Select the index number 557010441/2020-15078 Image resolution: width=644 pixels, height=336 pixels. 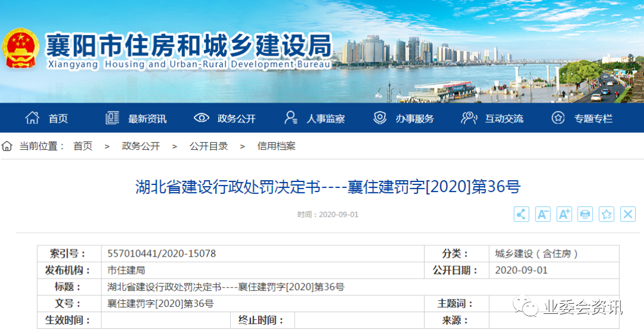[162, 253]
